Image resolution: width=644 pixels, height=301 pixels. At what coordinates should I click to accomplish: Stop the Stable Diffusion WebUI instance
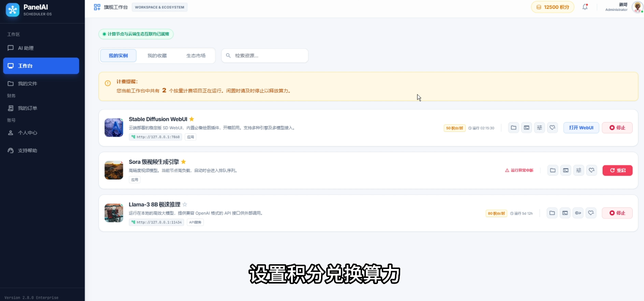pos(617,128)
